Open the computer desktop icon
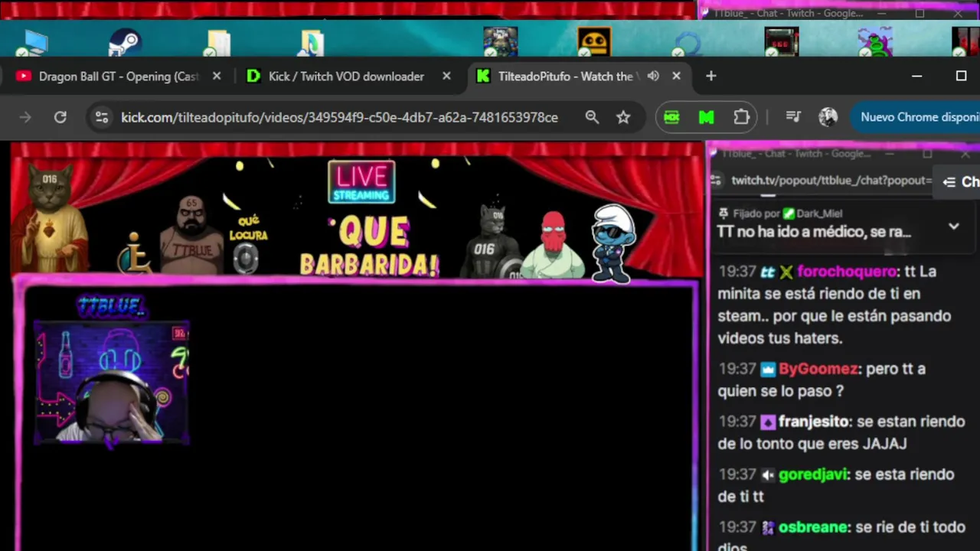The height and width of the screenshot is (551, 980). (34, 43)
